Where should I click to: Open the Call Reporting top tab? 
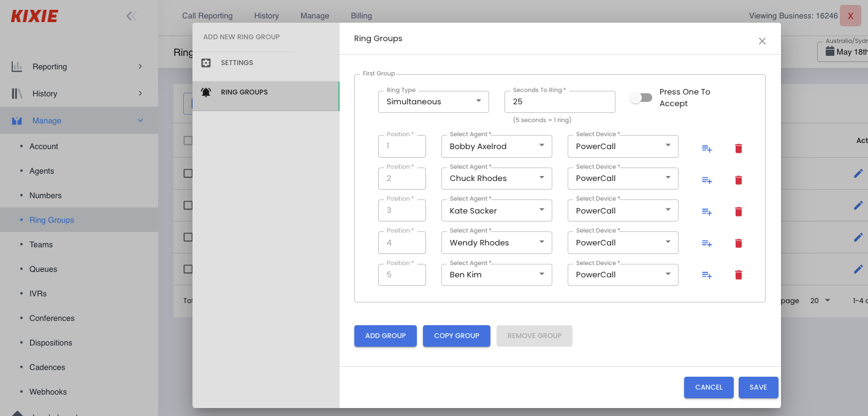click(x=207, y=16)
